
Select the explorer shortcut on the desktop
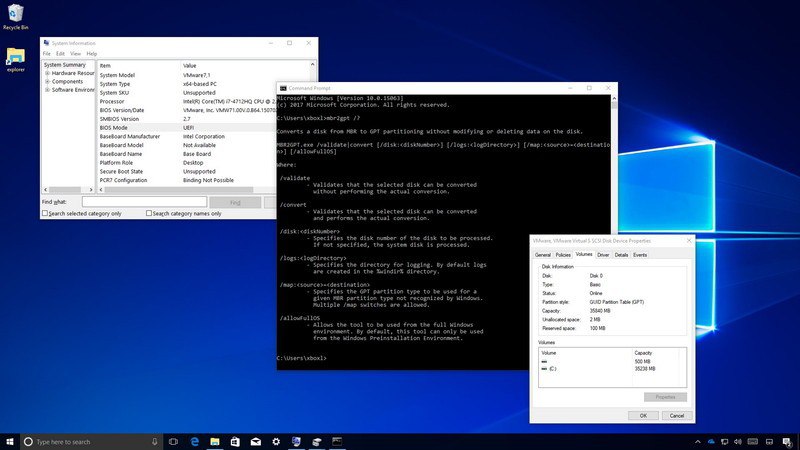point(15,59)
